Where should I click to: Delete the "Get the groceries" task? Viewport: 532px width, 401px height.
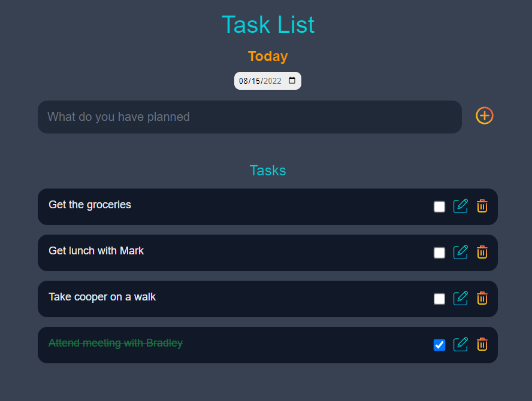[482, 206]
